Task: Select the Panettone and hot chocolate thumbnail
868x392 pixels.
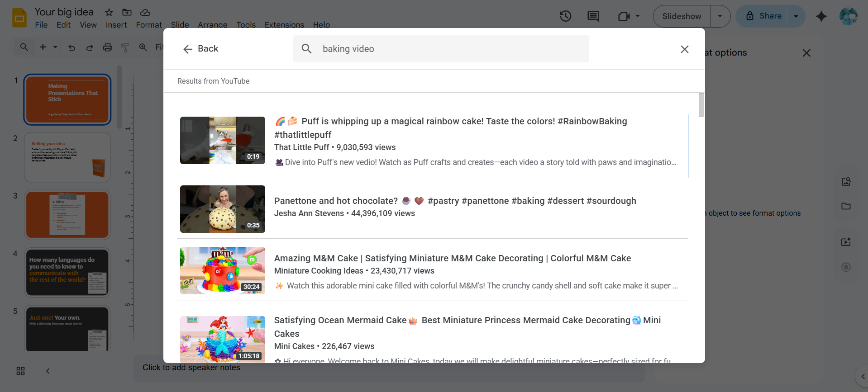Action: click(223, 209)
